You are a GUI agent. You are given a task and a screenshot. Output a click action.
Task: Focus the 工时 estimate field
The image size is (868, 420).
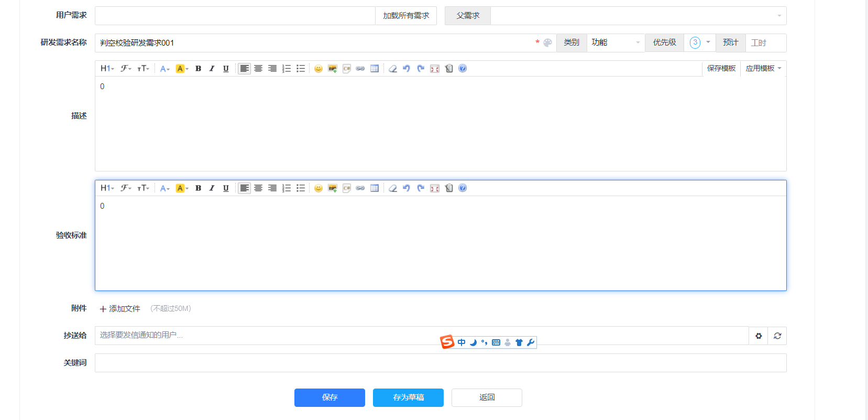pos(766,43)
